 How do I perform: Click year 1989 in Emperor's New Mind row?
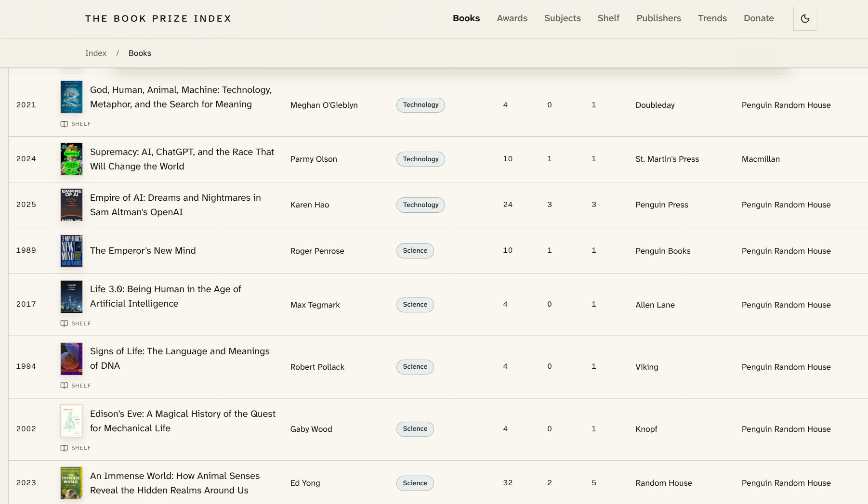(x=26, y=250)
